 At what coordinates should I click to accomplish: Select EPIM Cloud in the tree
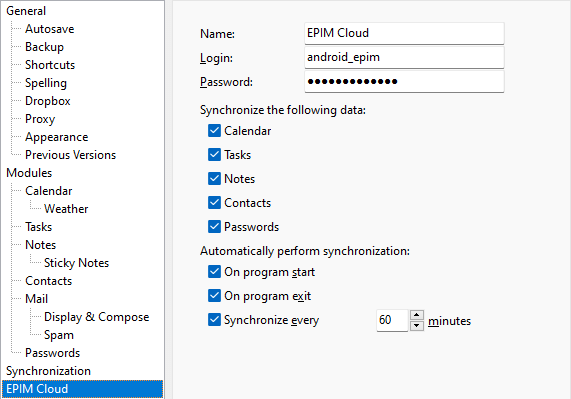tap(82, 389)
